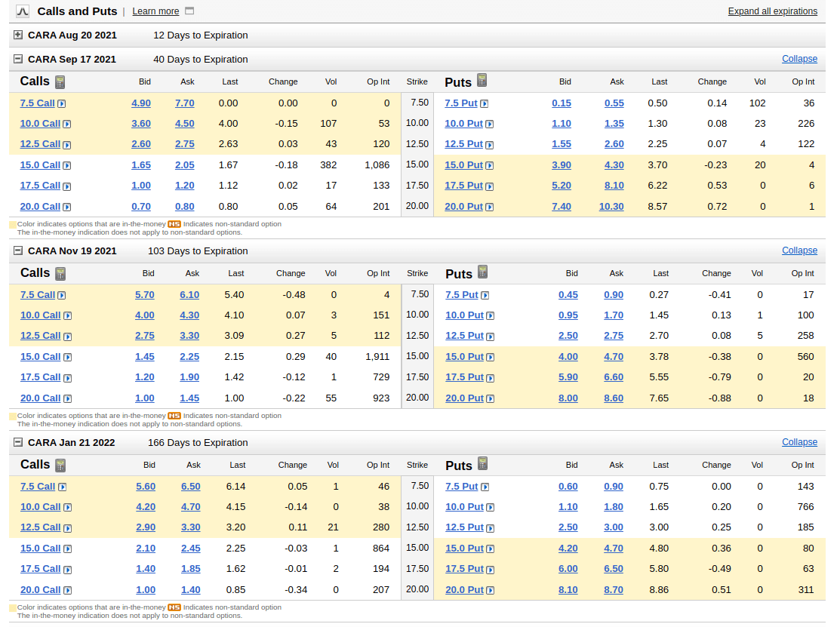Click the arrow icon beside the Sep 17 7.5 Call
840x627 pixels.
(x=62, y=104)
